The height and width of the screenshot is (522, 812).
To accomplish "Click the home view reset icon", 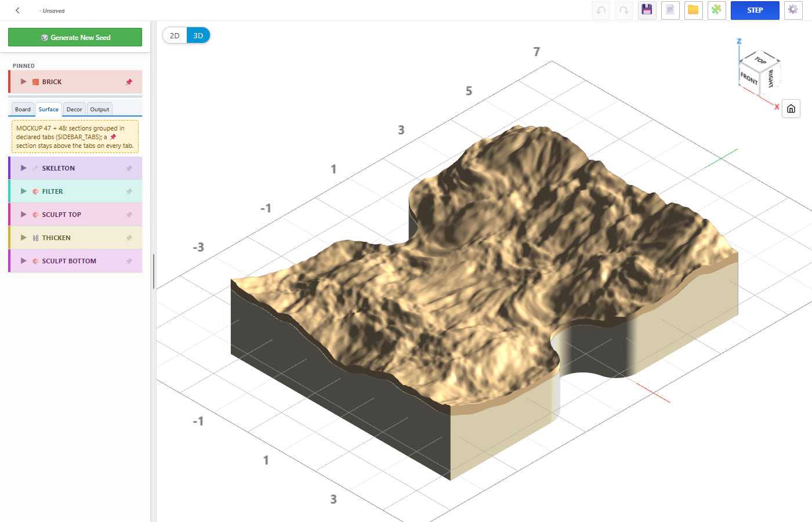I will [791, 108].
